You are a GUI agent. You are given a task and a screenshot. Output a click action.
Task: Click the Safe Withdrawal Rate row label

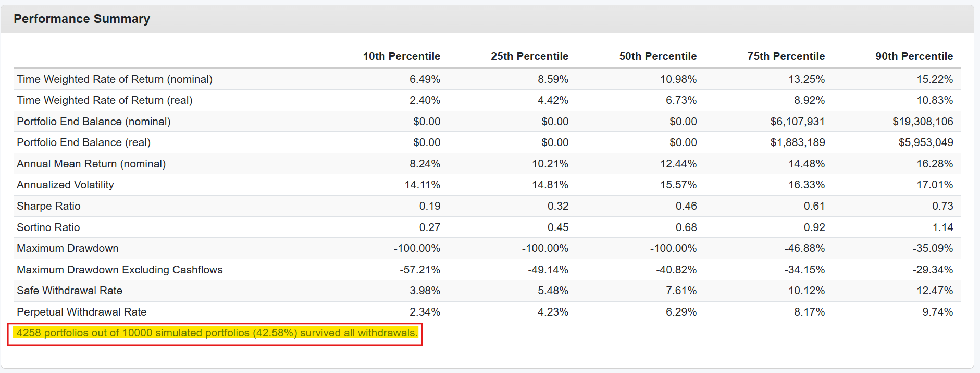[x=70, y=291]
